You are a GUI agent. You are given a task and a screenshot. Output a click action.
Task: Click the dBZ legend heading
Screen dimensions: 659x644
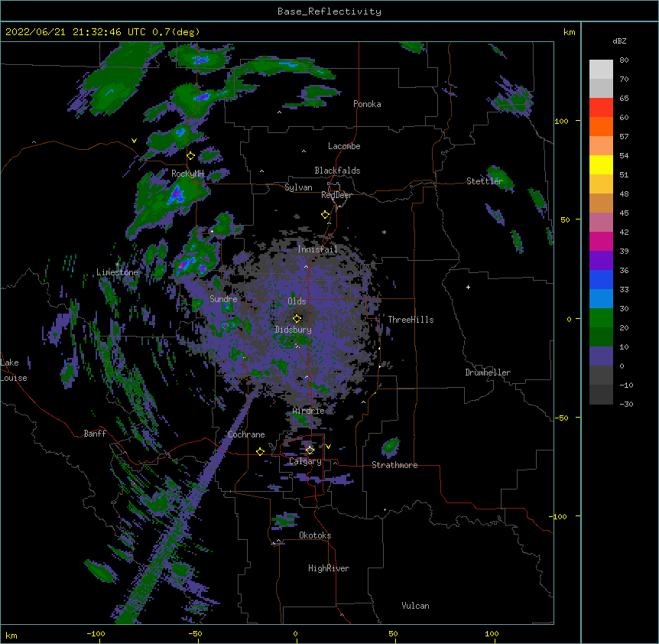(619, 41)
